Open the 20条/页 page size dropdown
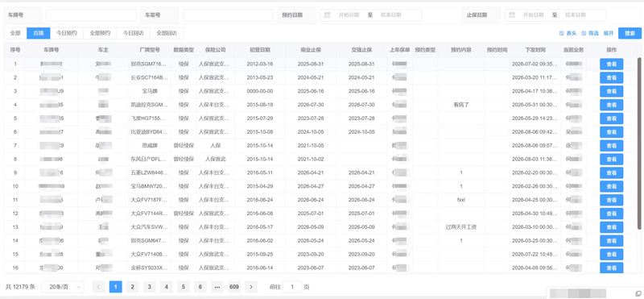The height and width of the screenshot is (299, 644). point(63,287)
